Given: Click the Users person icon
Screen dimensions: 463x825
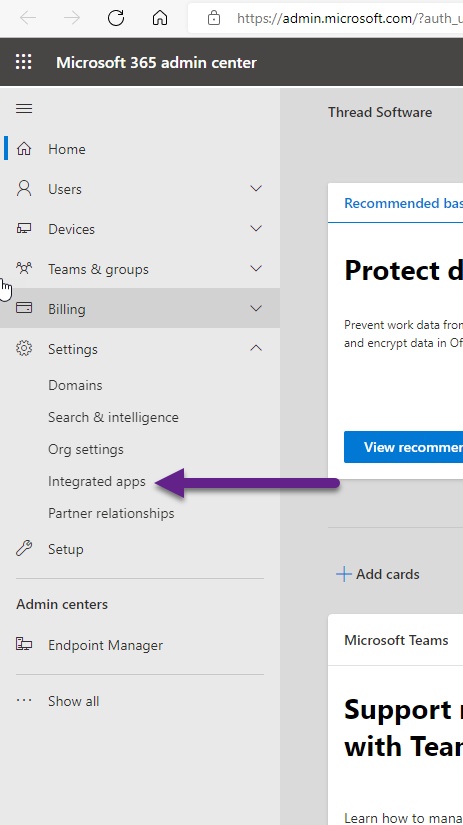Looking at the screenshot, I should pos(24,188).
